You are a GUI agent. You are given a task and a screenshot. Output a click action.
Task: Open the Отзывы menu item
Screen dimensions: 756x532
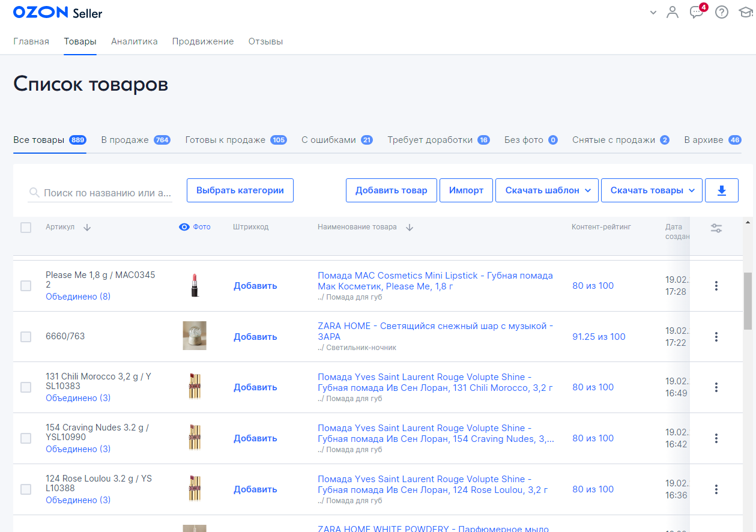(x=265, y=41)
